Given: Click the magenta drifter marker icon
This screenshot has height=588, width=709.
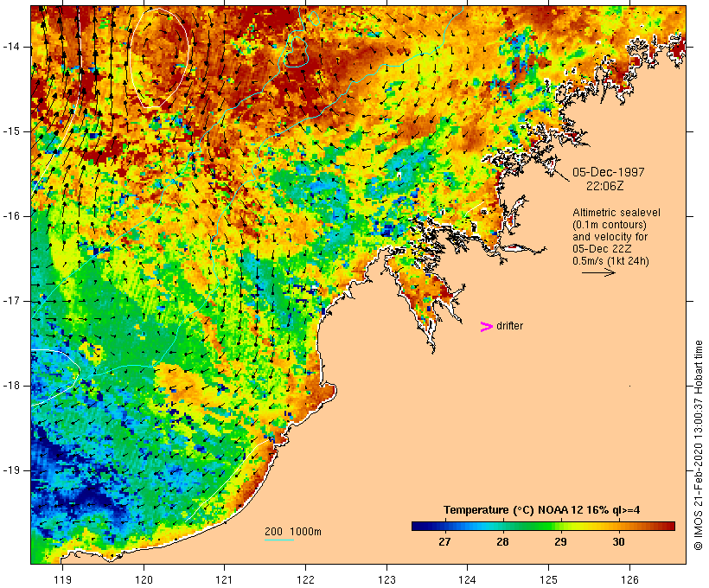Looking at the screenshot, I should (487, 327).
